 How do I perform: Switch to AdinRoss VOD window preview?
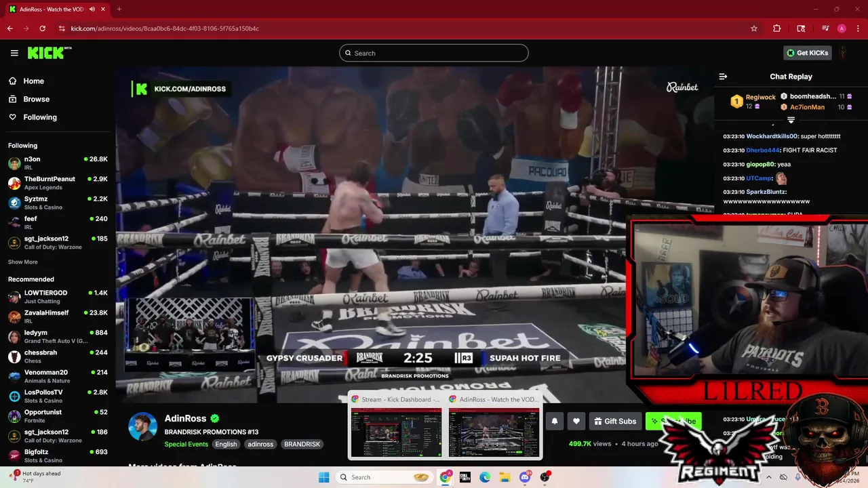point(494,426)
